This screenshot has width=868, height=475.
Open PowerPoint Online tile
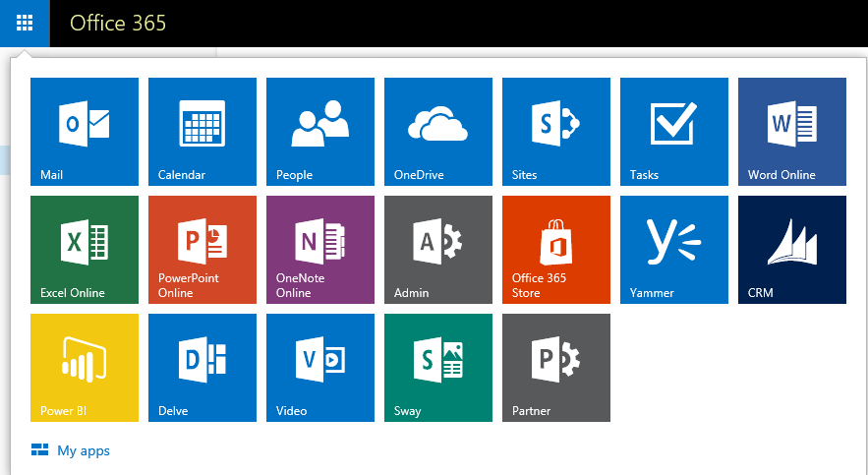[x=203, y=250]
